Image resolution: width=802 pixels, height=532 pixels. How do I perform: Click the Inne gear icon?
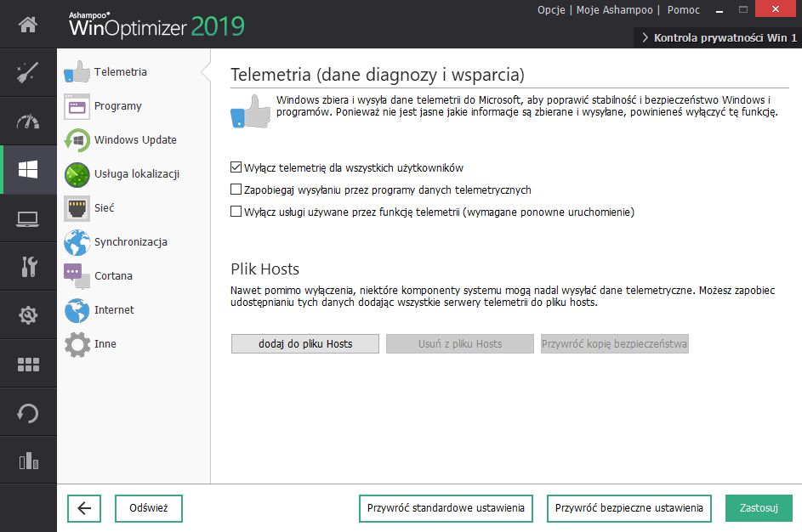77,344
